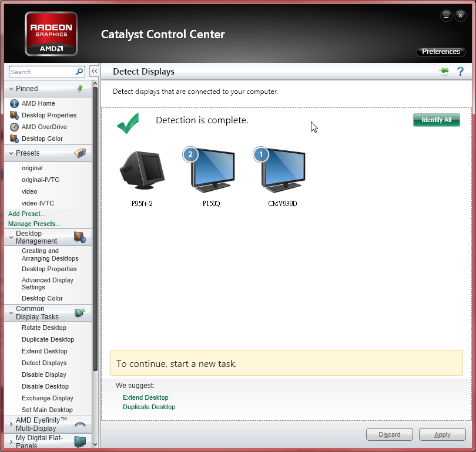The height and width of the screenshot is (452, 476).
Task: Click the Desktop Management section icon
Action: [80, 237]
